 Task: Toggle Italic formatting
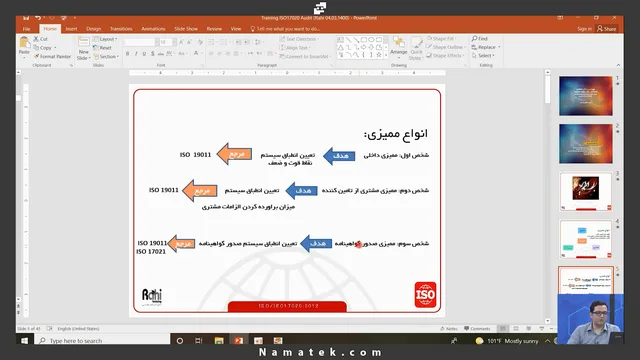(x=136, y=54)
